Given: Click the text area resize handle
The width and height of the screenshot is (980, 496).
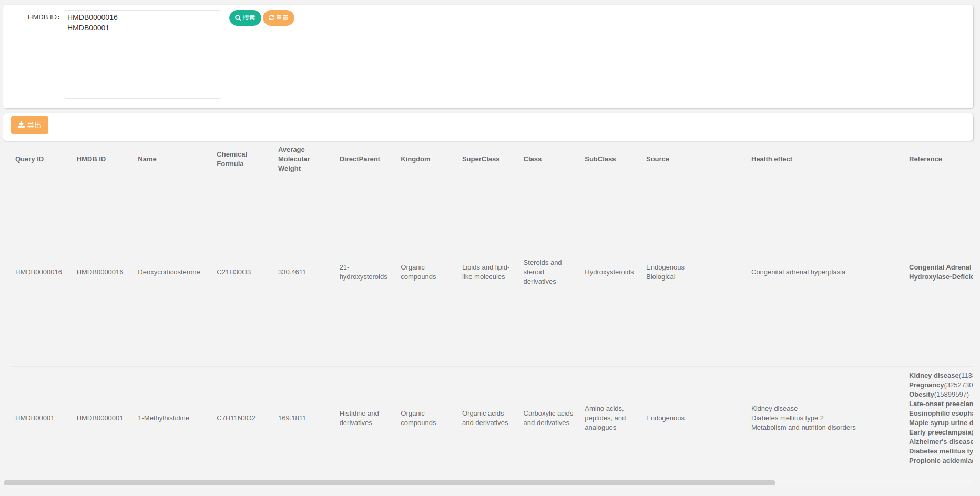Looking at the screenshot, I should tap(218, 96).
